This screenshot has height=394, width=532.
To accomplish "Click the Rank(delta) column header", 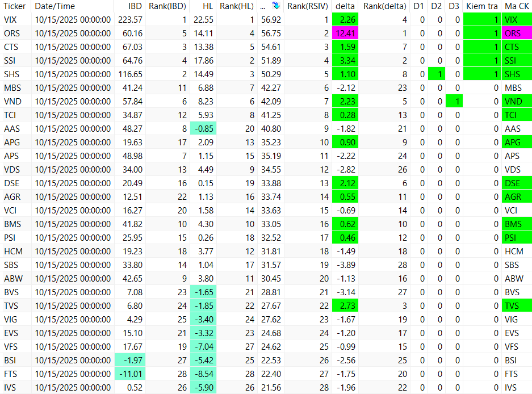I will [x=385, y=6].
